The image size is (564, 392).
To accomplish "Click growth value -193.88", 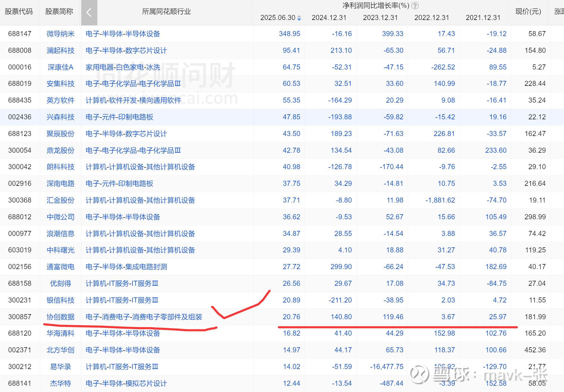I will (x=340, y=117).
